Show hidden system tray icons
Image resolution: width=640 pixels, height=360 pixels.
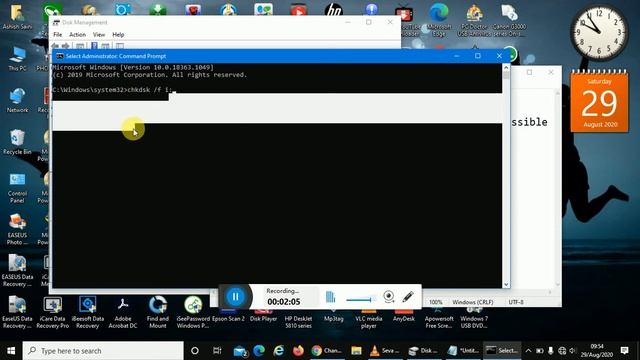[x=528, y=351]
